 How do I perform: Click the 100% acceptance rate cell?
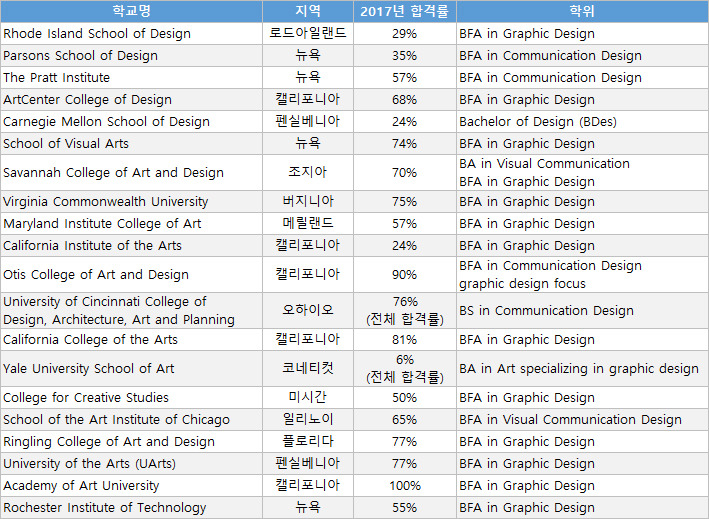[x=405, y=486]
